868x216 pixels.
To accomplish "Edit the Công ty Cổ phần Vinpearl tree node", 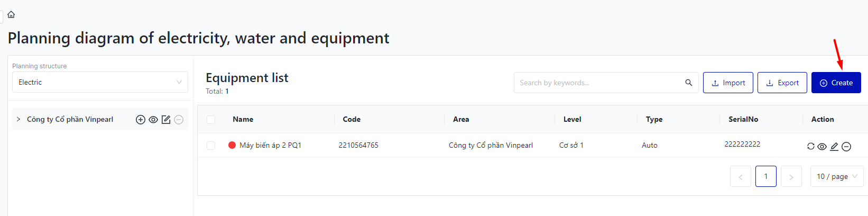I will (x=166, y=120).
